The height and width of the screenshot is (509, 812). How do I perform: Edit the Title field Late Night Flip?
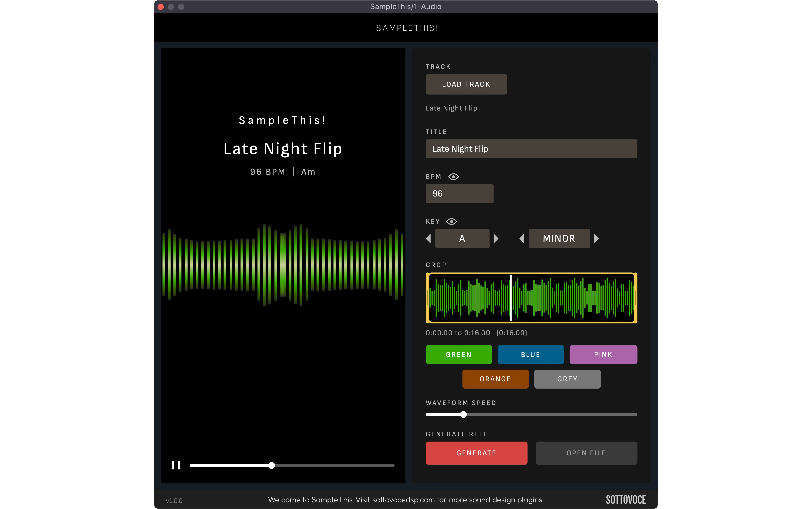pyautogui.click(x=531, y=149)
